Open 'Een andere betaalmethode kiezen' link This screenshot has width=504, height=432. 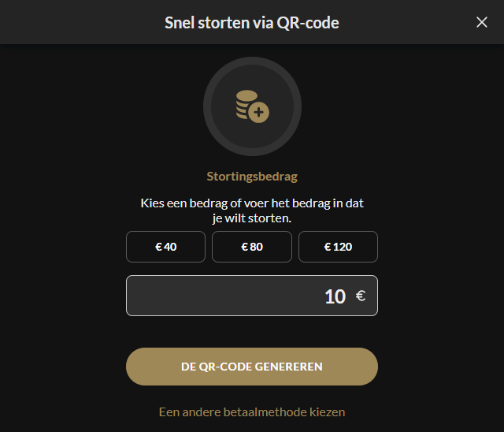252,412
